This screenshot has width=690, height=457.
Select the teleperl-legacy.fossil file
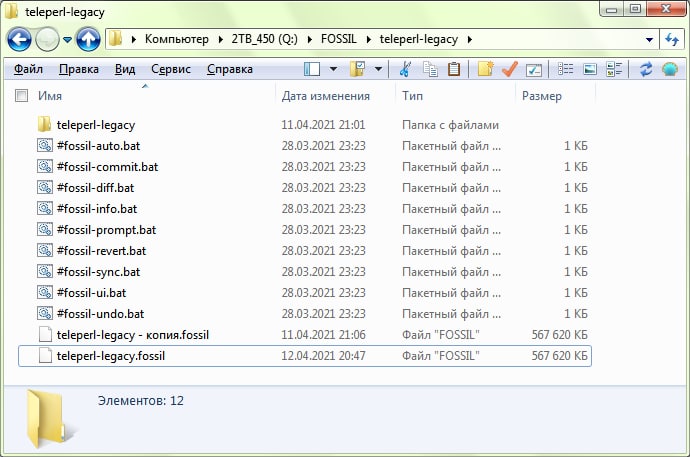click(x=305, y=356)
